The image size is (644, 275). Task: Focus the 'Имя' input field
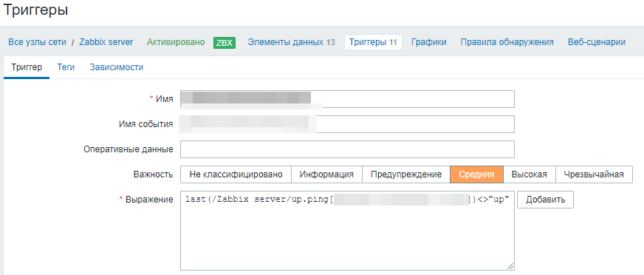tap(347, 98)
